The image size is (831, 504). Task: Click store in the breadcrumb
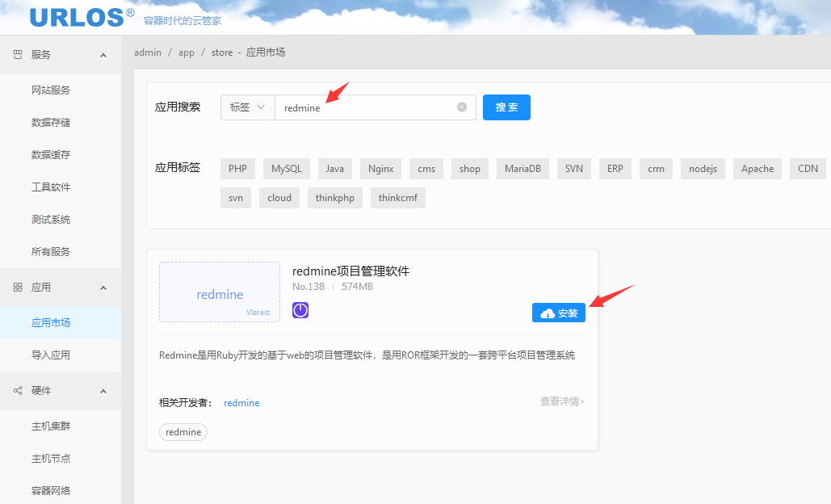222,52
